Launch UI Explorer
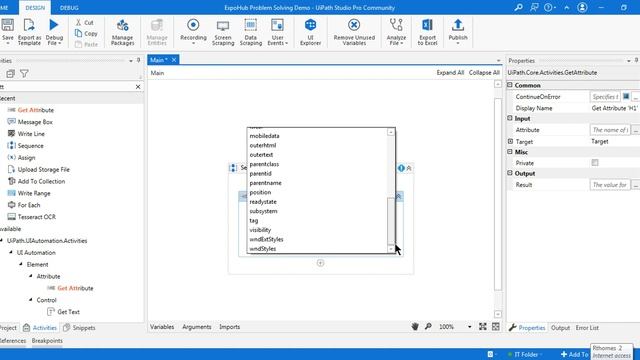 (310, 32)
